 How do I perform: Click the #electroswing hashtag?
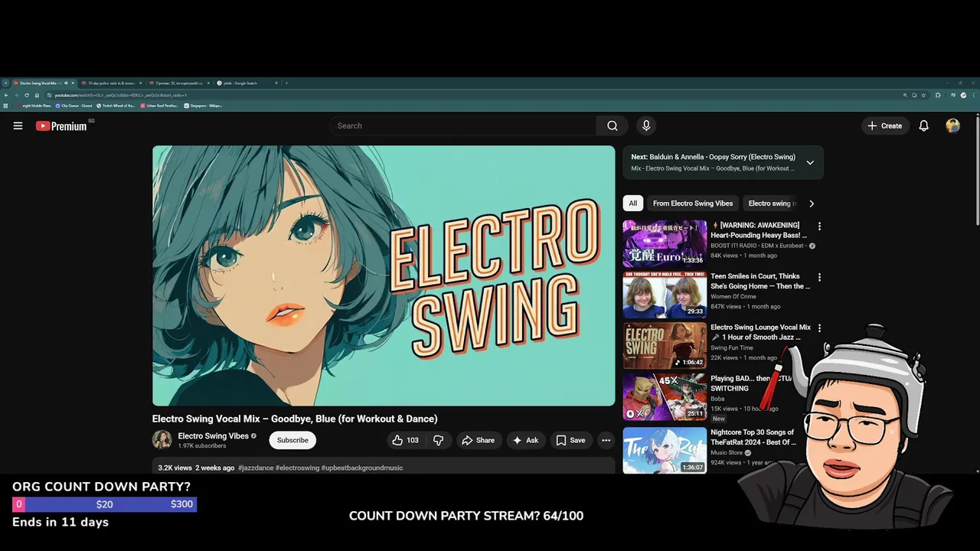click(x=297, y=468)
